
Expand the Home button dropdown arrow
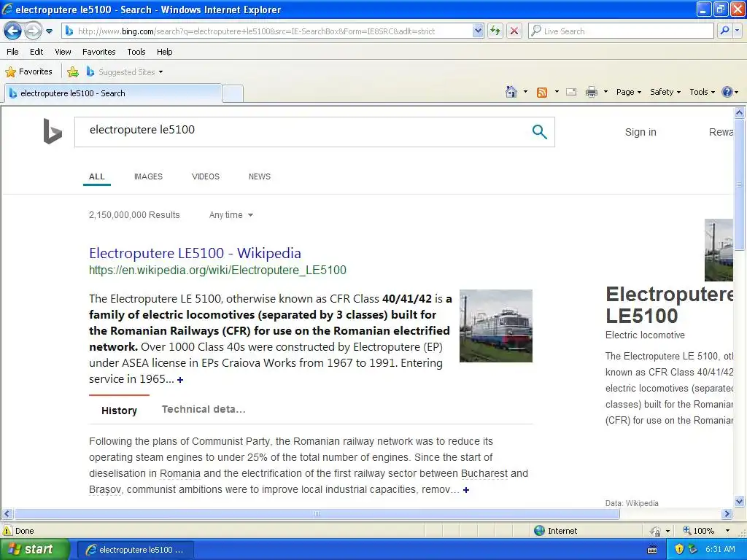(525, 92)
